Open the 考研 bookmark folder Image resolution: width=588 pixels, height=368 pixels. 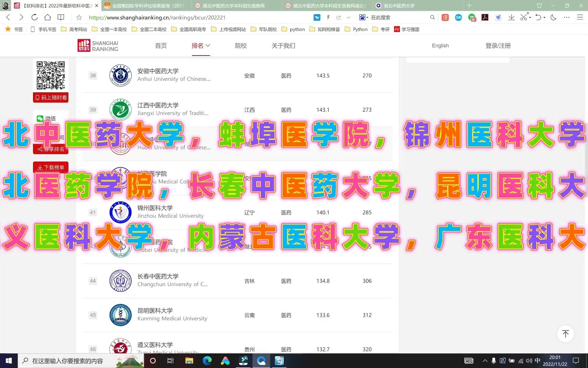pos(381,29)
